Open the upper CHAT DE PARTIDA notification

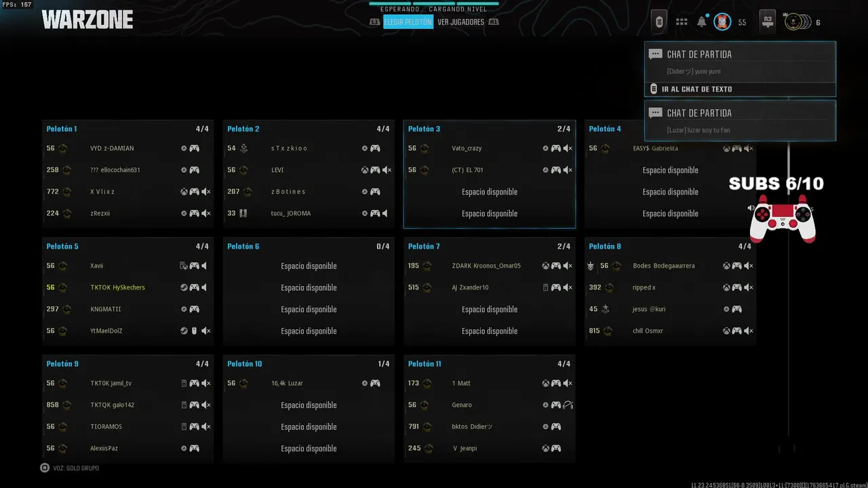point(740,62)
